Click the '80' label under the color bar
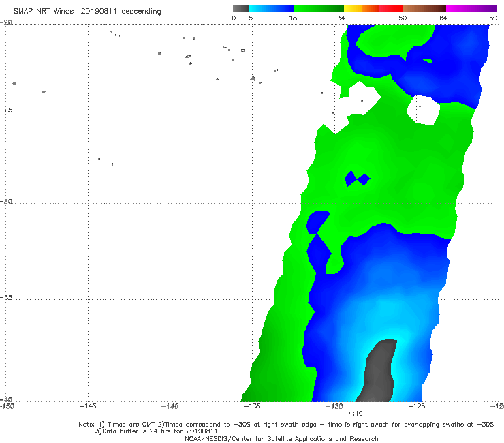Image resolution: width=504 pixels, height=443 pixels. [x=493, y=18]
